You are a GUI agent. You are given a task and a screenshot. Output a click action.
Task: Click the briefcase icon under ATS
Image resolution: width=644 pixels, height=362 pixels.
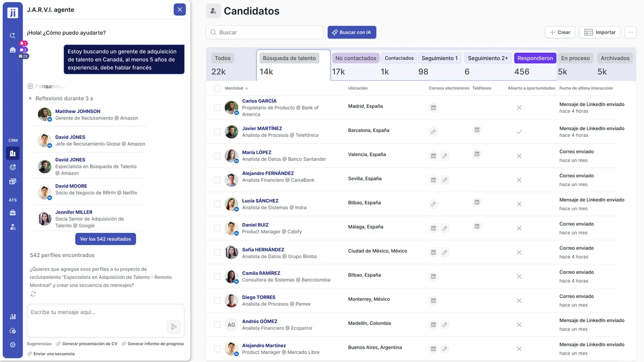click(x=13, y=213)
